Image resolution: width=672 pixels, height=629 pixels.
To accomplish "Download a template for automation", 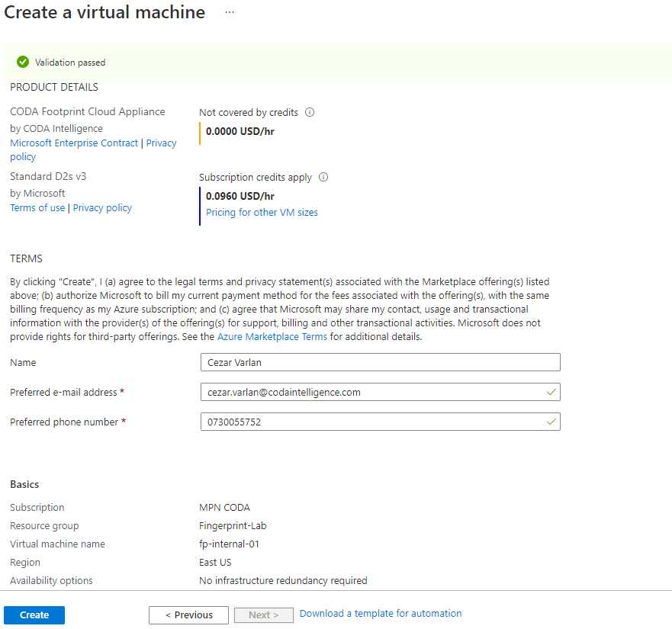I will tap(381, 614).
